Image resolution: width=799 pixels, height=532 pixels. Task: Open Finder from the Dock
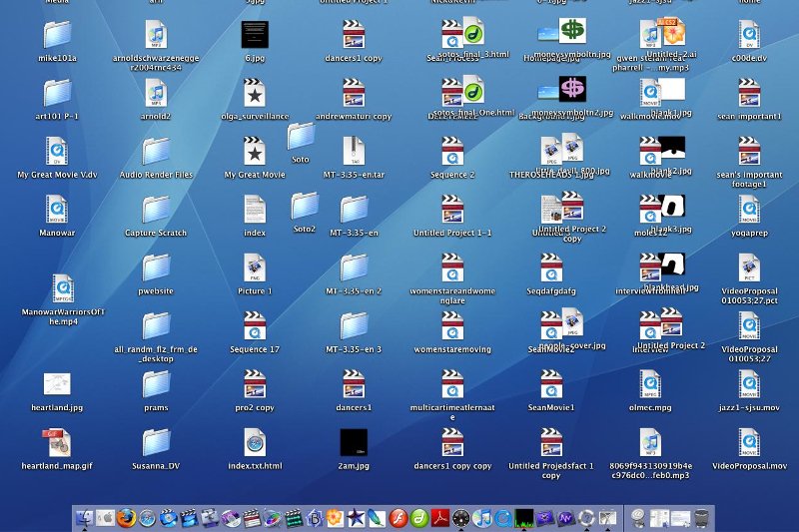pos(84,517)
